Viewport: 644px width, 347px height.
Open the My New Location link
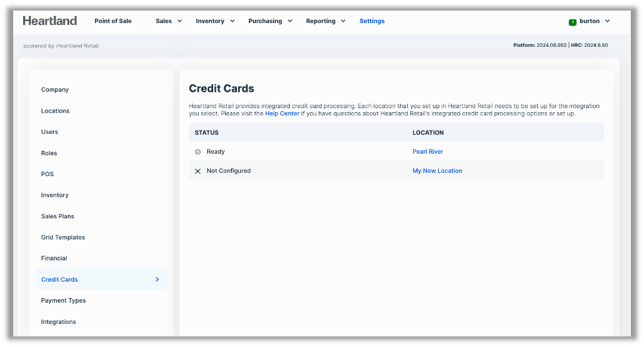437,171
